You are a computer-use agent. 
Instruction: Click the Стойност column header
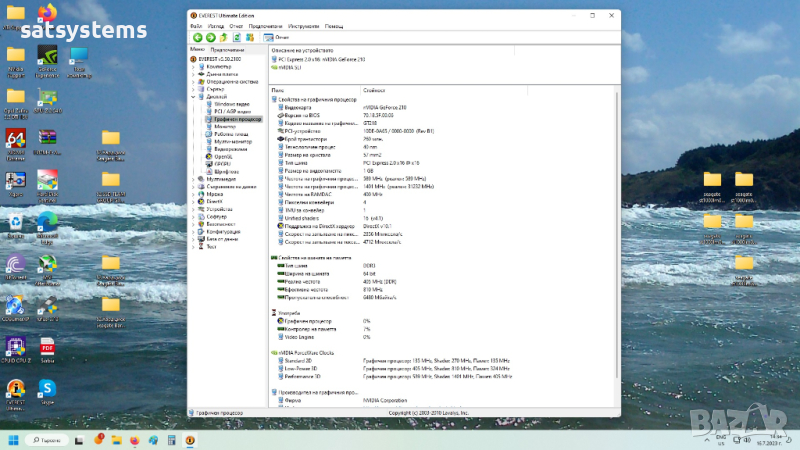pyautogui.click(x=372, y=89)
